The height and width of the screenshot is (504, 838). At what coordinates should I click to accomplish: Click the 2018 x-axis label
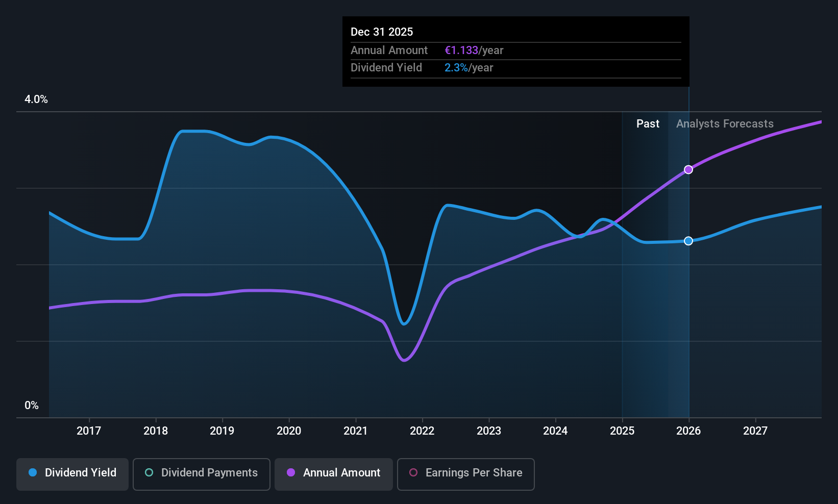[156, 431]
